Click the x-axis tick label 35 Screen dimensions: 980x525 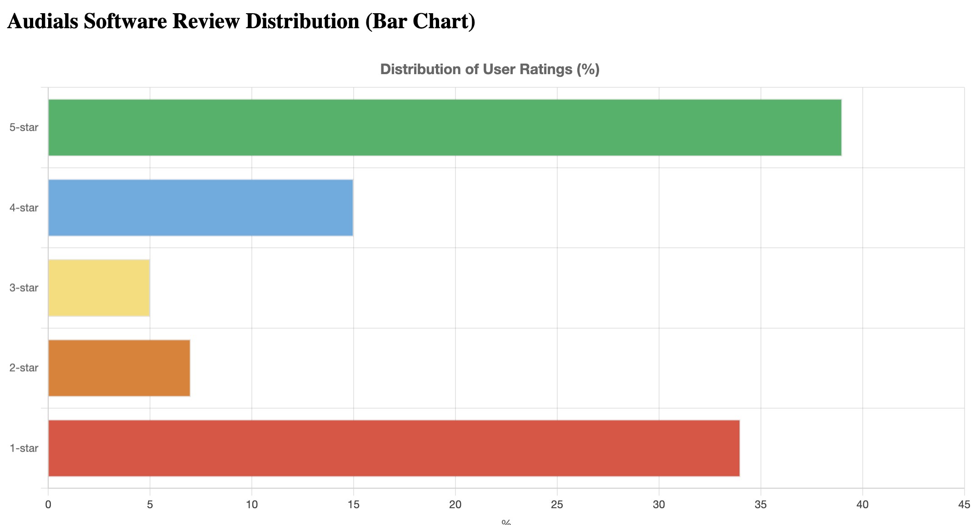760,505
